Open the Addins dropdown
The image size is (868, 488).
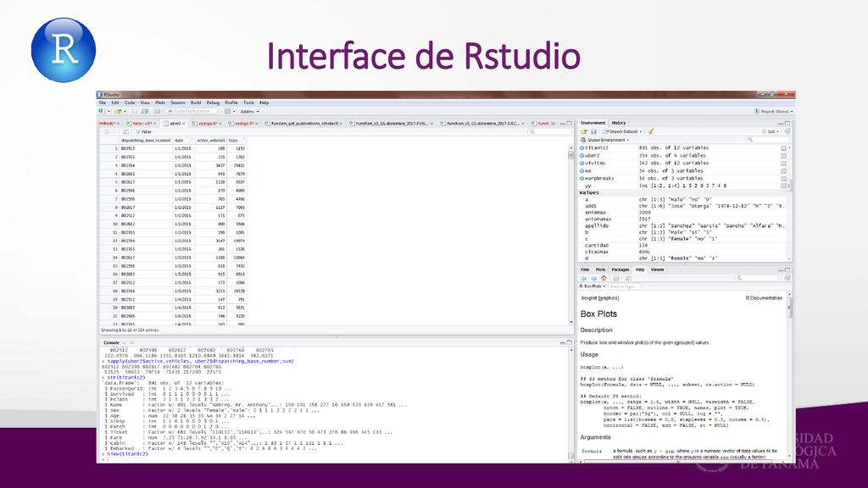coord(250,111)
